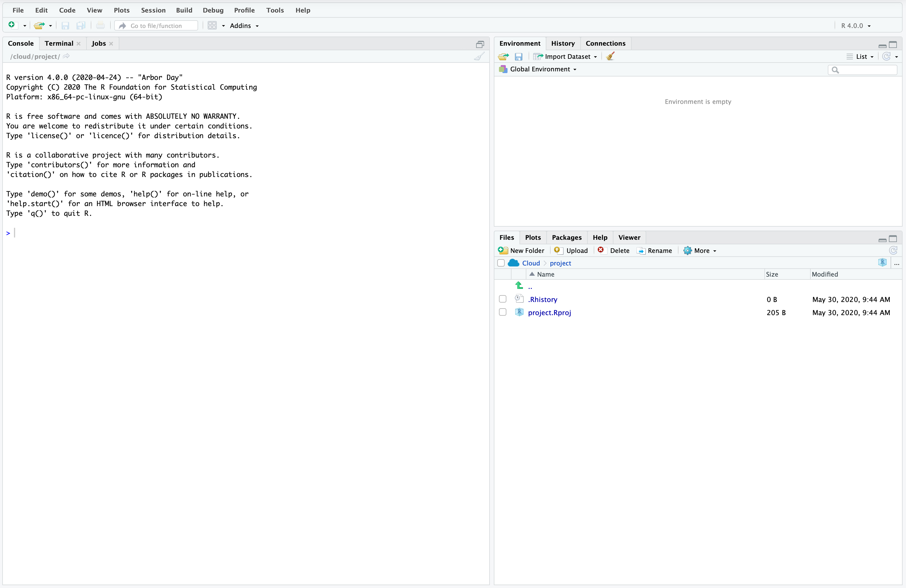Click the workspace panes grid icon
This screenshot has width=906, height=588.
point(212,25)
